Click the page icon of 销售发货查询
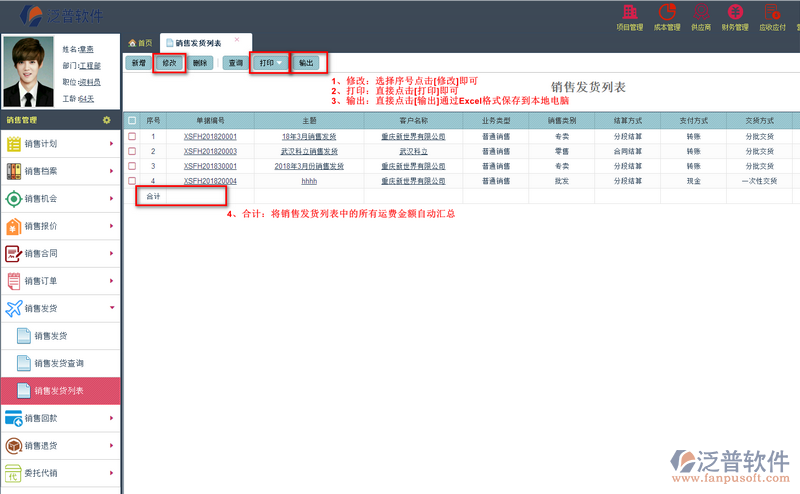800x494 pixels. [24, 363]
